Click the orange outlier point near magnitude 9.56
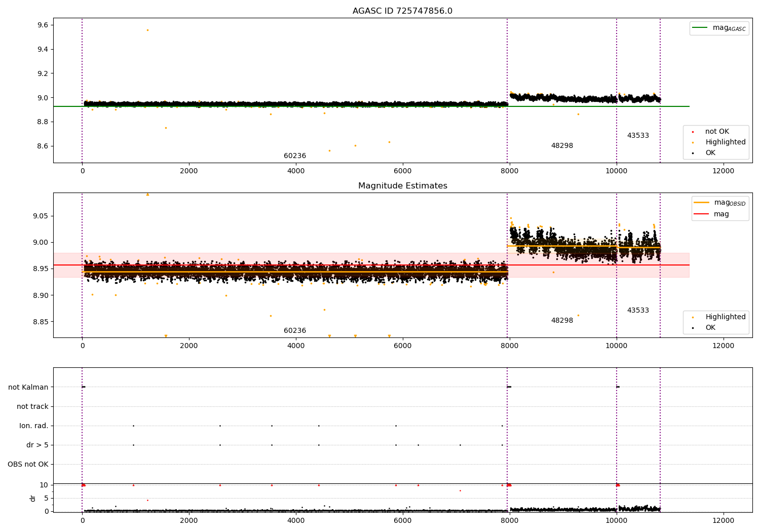 click(147, 30)
